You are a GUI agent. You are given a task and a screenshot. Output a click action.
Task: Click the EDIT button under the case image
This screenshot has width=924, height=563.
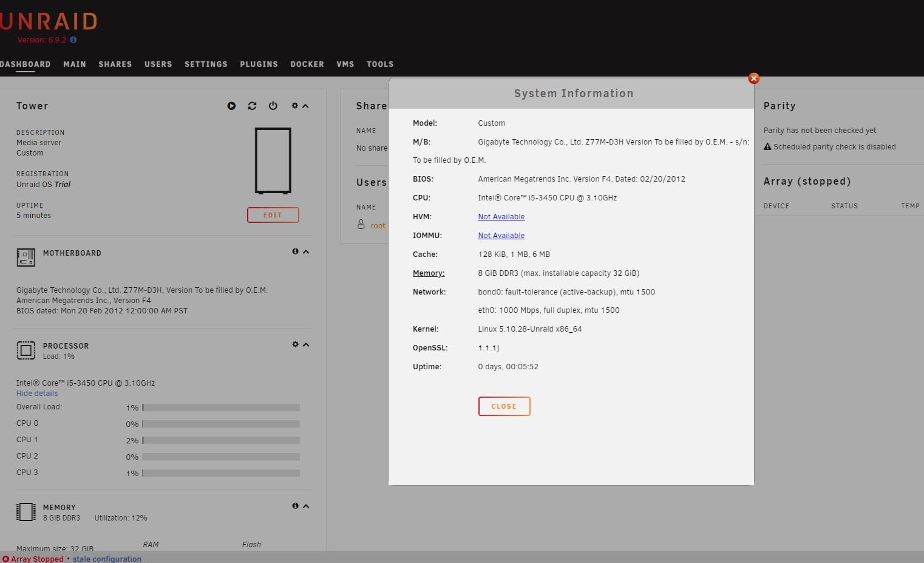click(x=273, y=215)
